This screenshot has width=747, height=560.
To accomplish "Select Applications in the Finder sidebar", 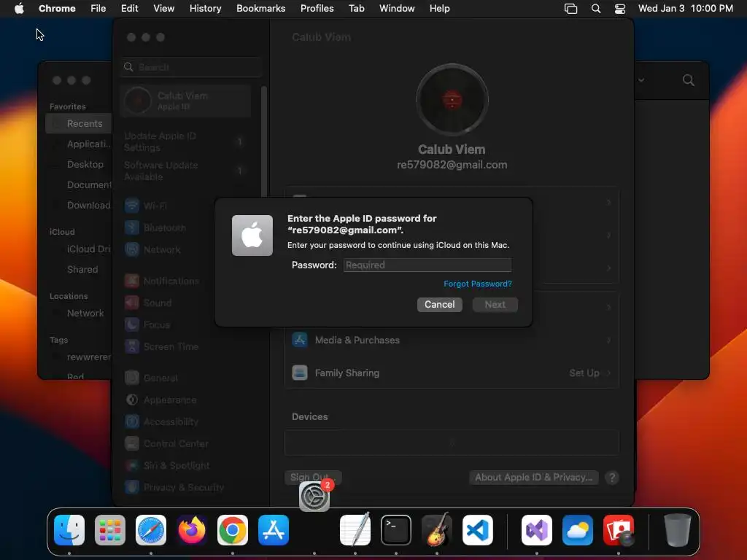I will pos(79,144).
